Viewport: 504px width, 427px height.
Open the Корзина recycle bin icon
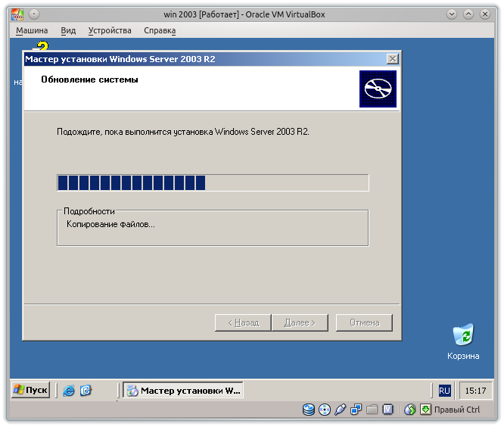tap(463, 341)
